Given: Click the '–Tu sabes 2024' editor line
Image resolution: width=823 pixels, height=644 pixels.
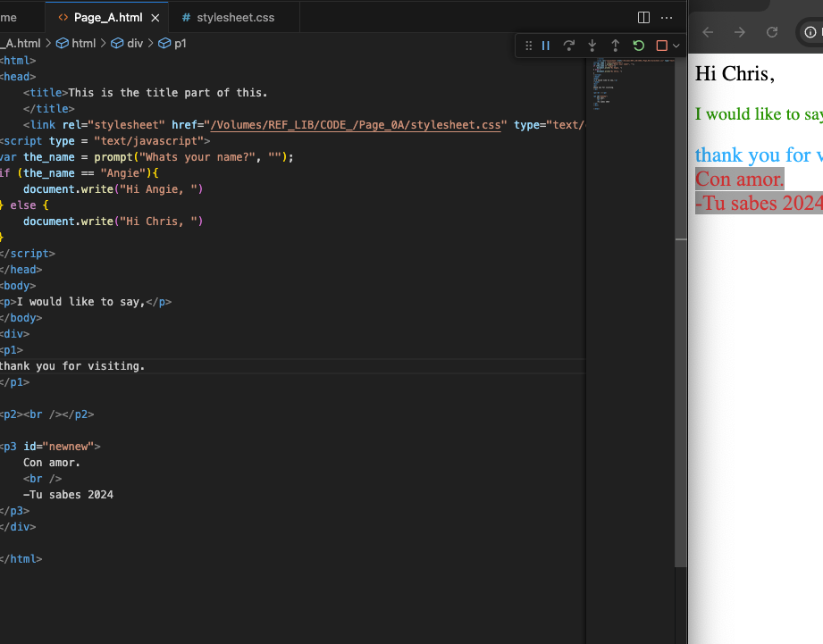Looking at the screenshot, I should pos(68,495).
